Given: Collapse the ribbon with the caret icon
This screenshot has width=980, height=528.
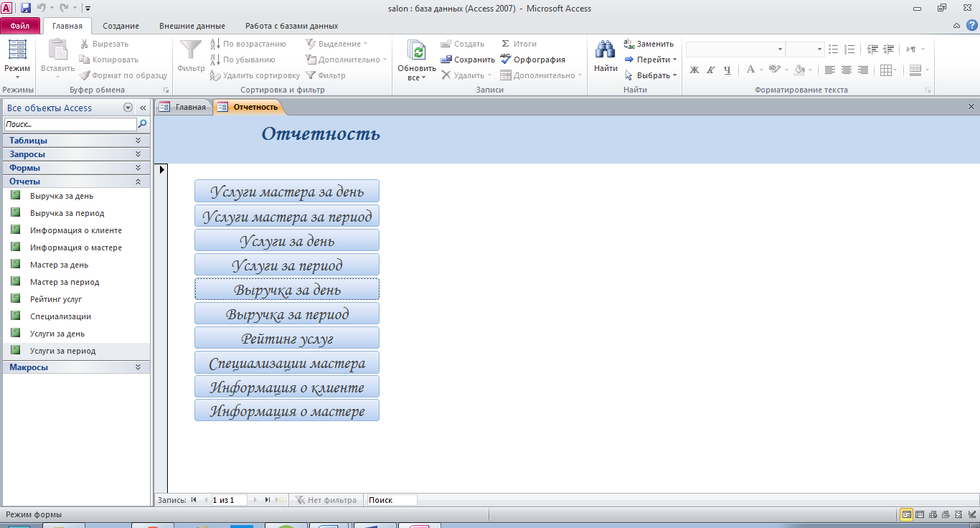Looking at the screenshot, I should pyautogui.click(x=956, y=26).
